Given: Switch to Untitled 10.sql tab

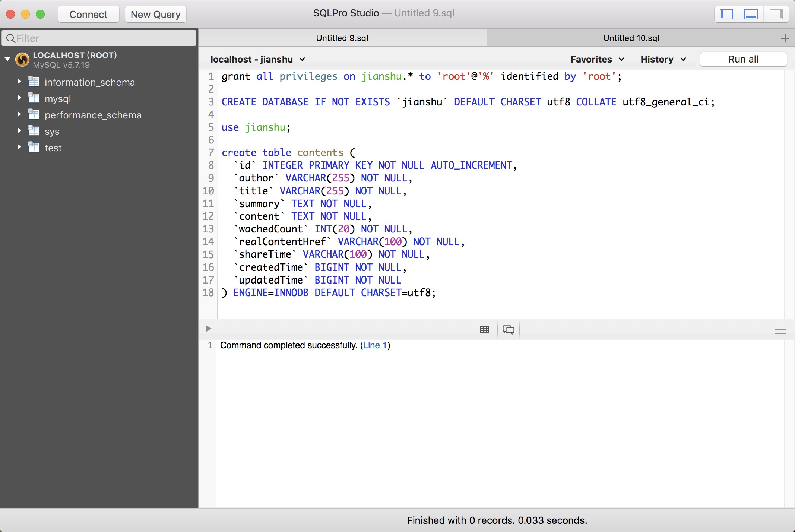Looking at the screenshot, I should [x=631, y=38].
